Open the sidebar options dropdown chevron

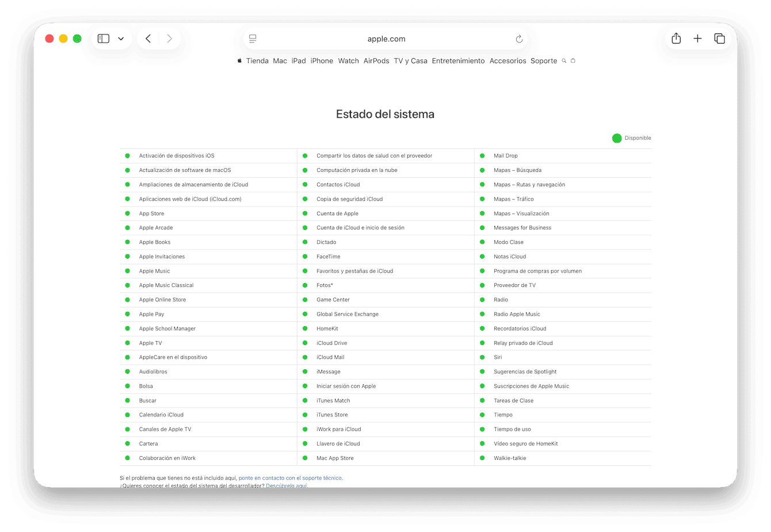pyautogui.click(x=121, y=39)
